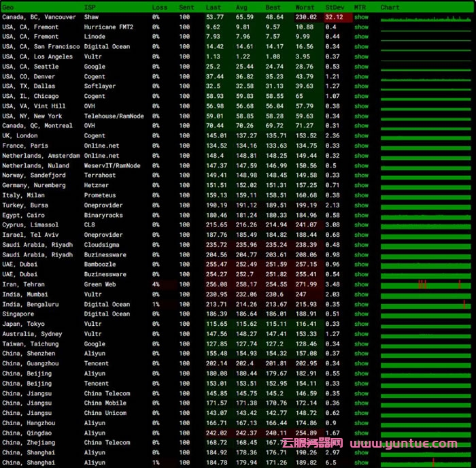Click the Worst column header

305,7
